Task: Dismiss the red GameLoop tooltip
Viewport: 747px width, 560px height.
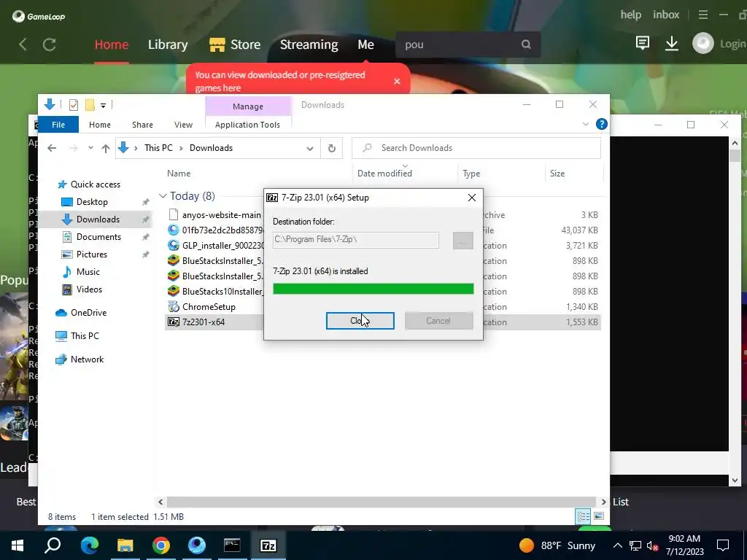Action: [397, 82]
